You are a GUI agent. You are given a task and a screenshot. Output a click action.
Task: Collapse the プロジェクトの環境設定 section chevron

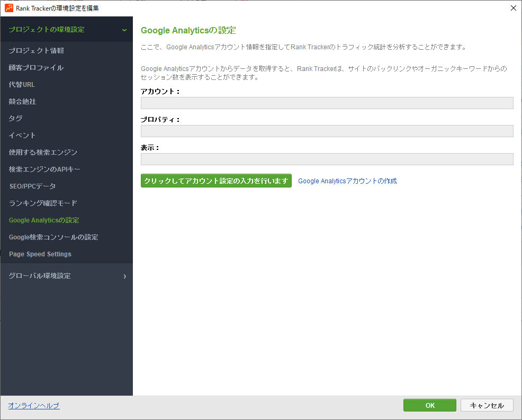tap(124, 30)
